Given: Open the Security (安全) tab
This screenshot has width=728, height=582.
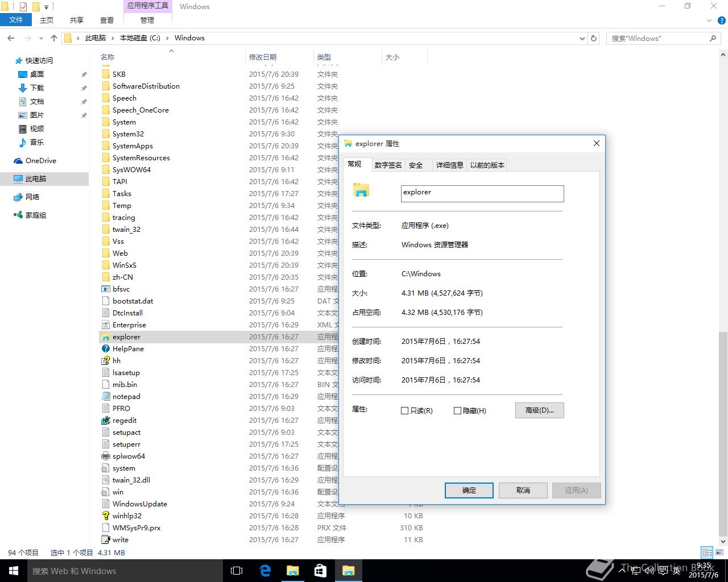Looking at the screenshot, I should 416,165.
